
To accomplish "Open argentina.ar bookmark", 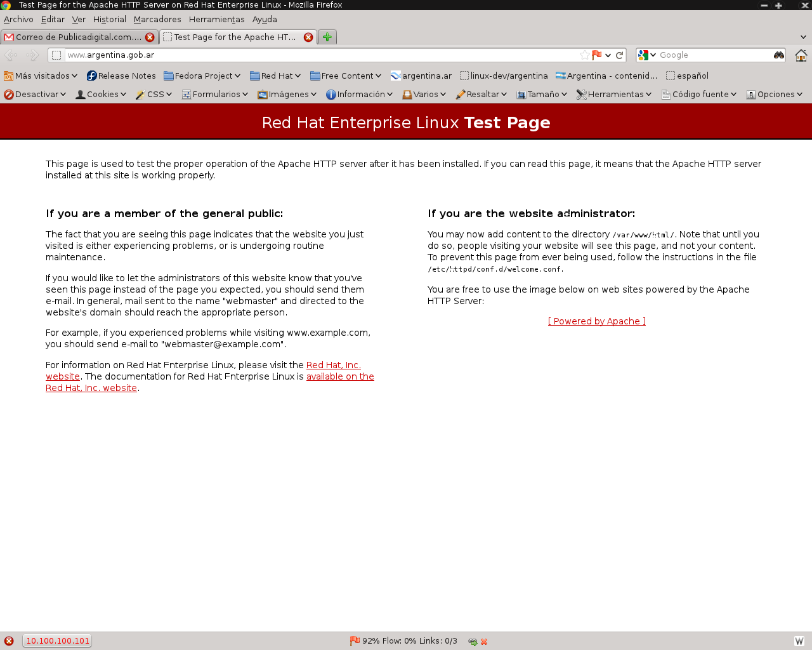I will click(421, 76).
